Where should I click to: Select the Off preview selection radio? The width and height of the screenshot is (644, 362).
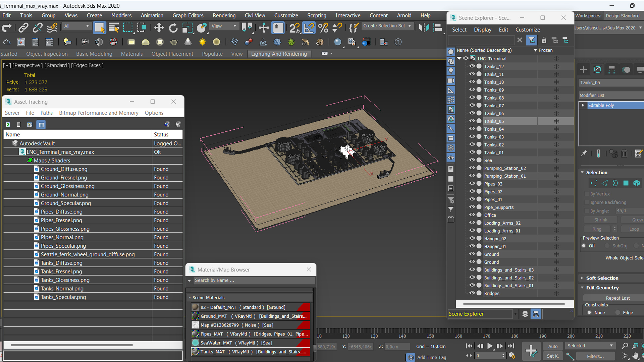[x=584, y=246]
